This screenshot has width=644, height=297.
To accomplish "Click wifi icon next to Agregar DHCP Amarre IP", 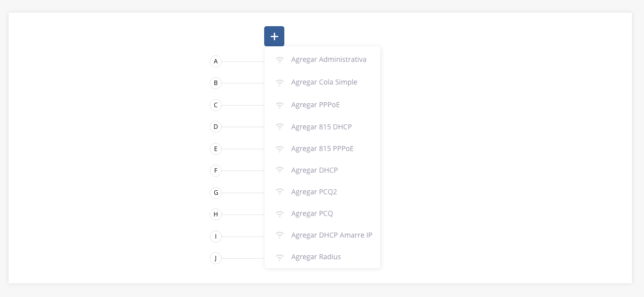I will 280,235.
